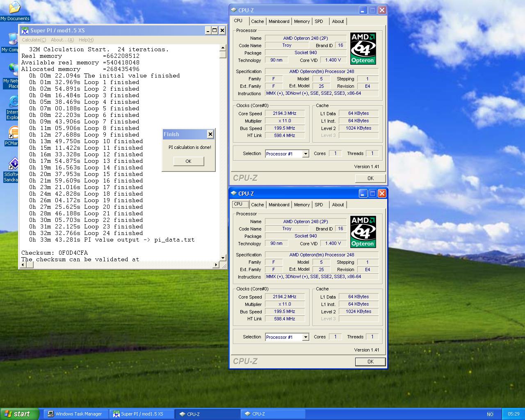525x420 pixels.
Task: Click Core Speed 2194.2 MHz in lower CPU-Z
Action: pos(285,297)
